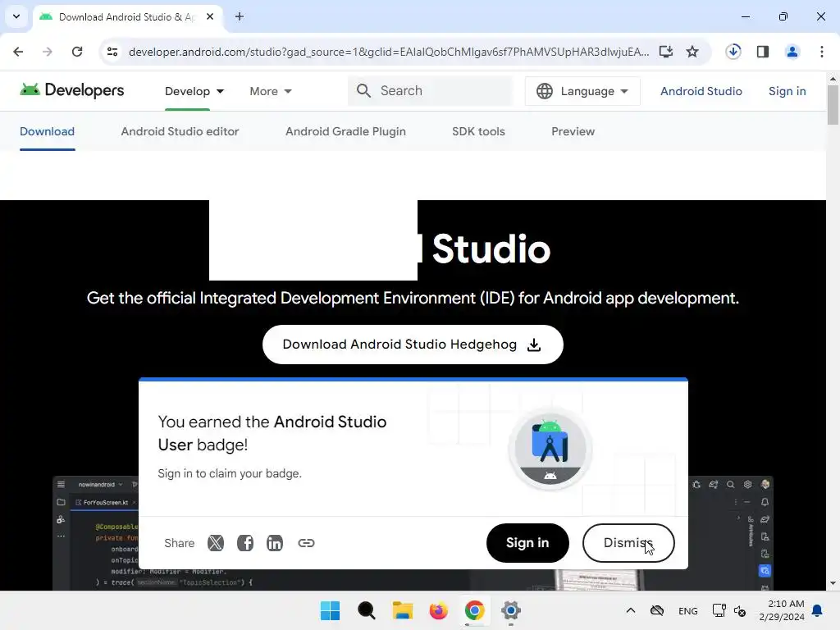
Task: Click the Android Studio User badge image
Action: 550,449
